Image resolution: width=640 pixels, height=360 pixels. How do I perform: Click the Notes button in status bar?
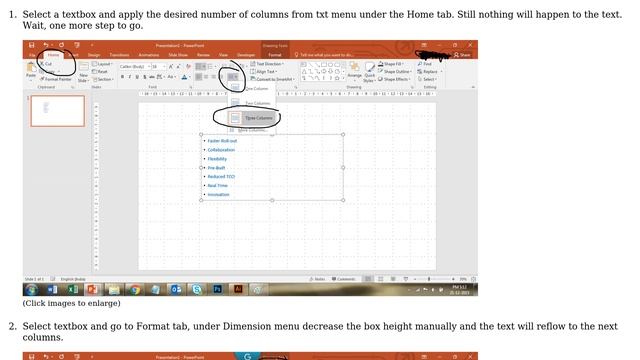click(317, 279)
